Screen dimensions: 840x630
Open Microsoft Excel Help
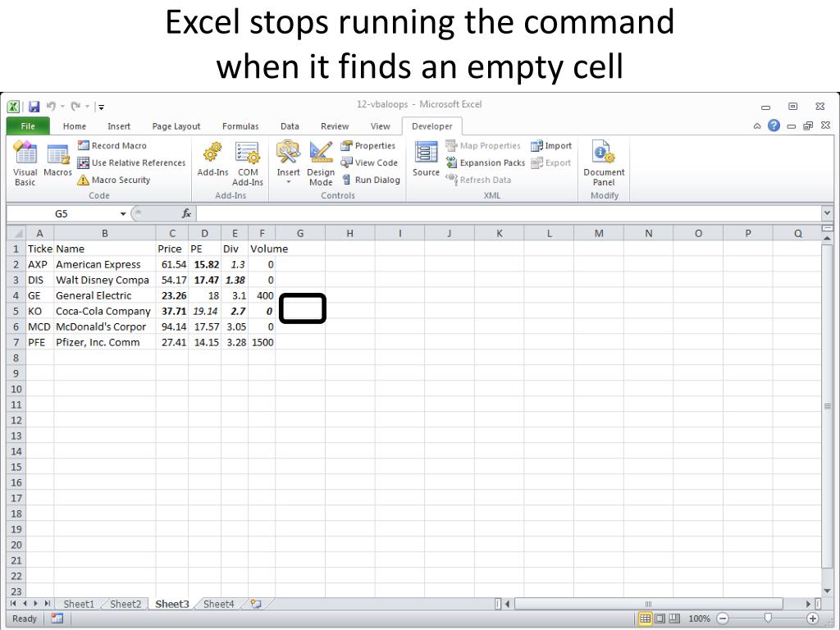click(774, 126)
